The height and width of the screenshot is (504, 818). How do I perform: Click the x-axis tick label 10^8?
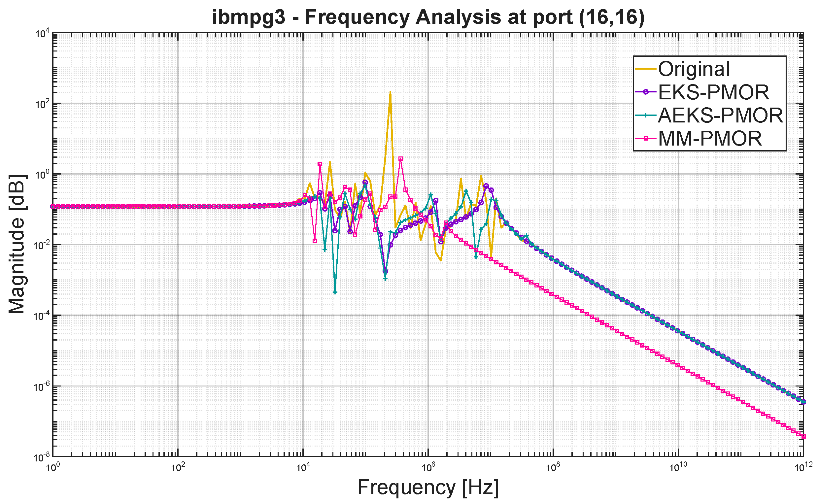(553, 467)
